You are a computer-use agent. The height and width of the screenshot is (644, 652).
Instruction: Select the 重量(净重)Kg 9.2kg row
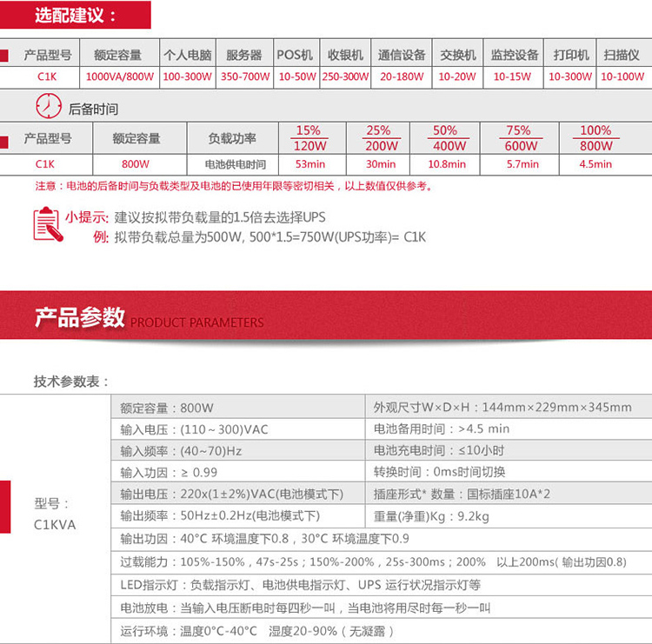[509, 516]
